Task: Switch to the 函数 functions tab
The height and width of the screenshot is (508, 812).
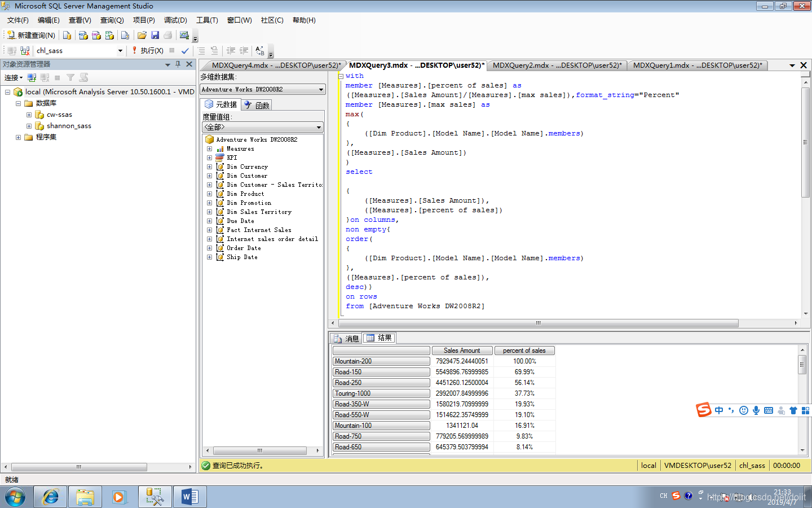Action: pos(257,105)
